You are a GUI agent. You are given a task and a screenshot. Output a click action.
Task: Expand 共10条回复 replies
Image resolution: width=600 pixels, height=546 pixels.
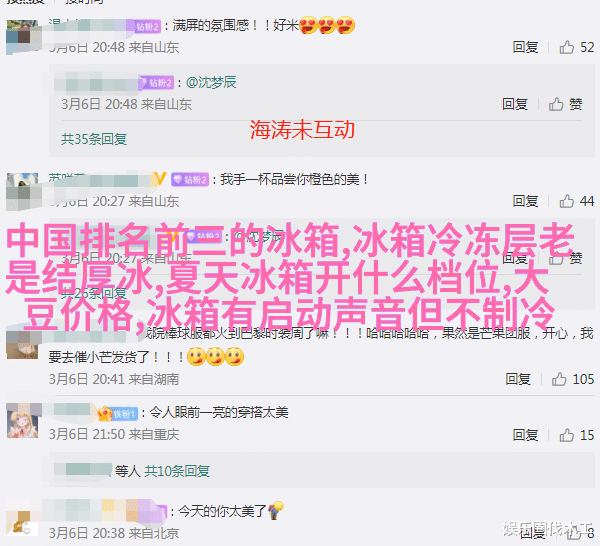pos(177,471)
